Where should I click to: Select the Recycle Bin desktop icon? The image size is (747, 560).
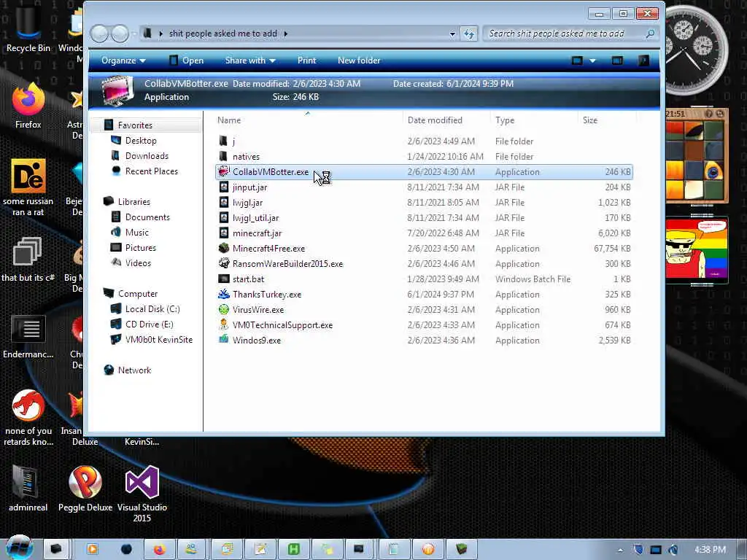[x=28, y=29]
